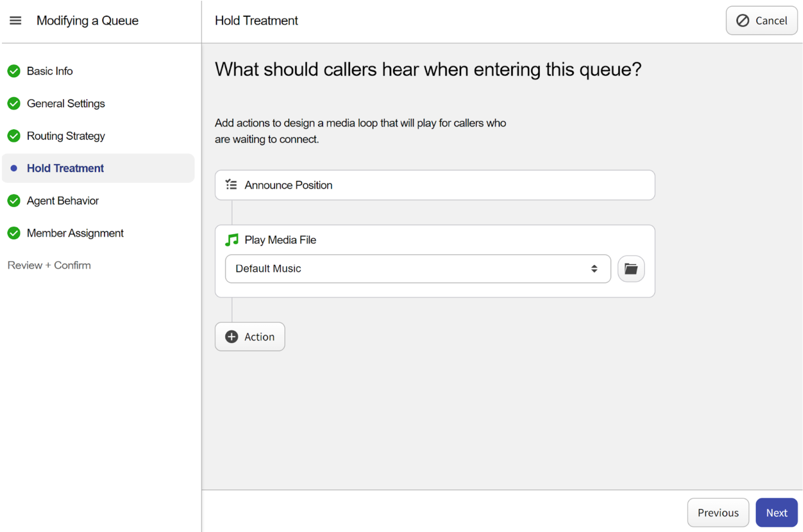The width and height of the screenshot is (803, 532).
Task: Select the Play Media File card header
Action: point(280,240)
